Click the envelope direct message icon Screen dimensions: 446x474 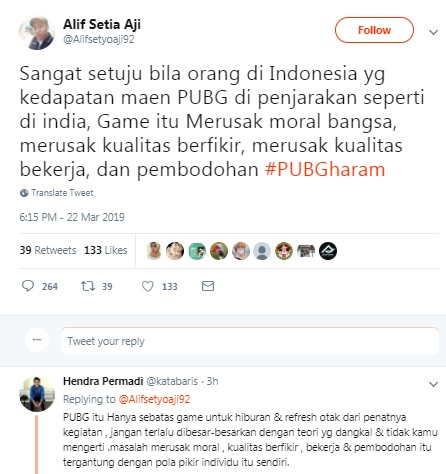[x=208, y=286]
